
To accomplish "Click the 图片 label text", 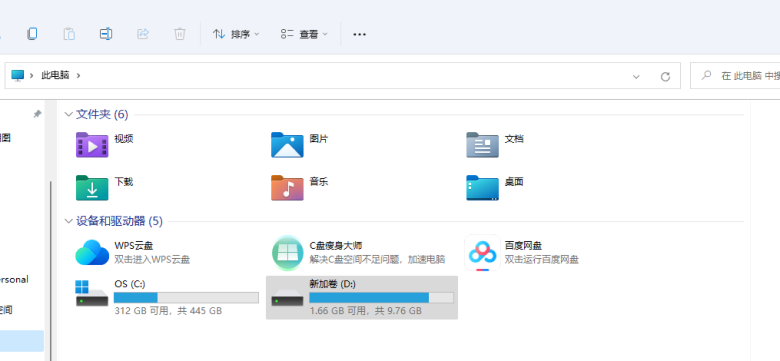I will point(319,139).
